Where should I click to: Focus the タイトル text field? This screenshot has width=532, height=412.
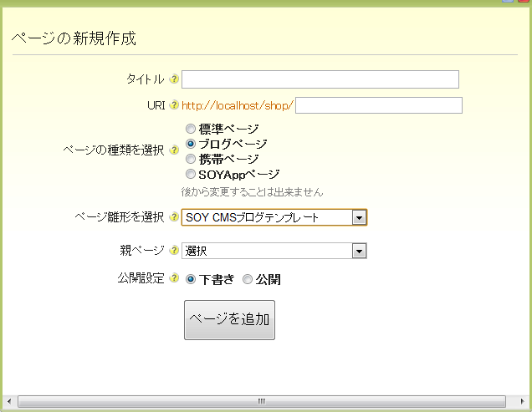pyautogui.click(x=320, y=79)
